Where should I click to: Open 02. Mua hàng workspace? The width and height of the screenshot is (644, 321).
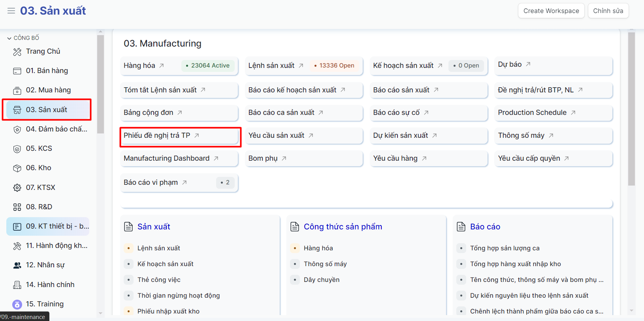tap(48, 90)
